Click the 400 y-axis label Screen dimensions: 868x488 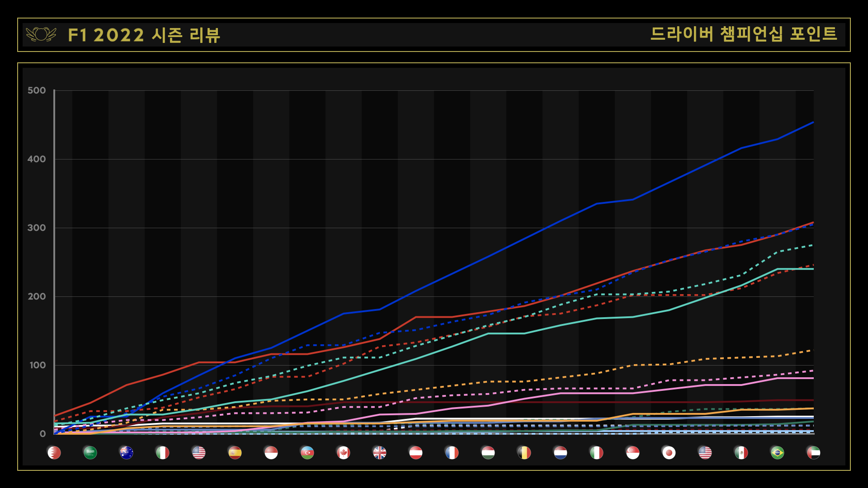pos(37,159)
